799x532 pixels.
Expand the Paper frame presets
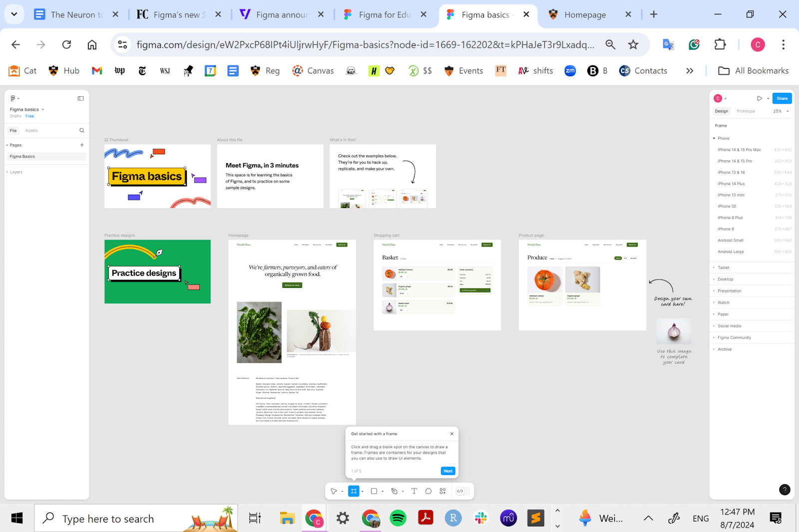click(714, 314)
